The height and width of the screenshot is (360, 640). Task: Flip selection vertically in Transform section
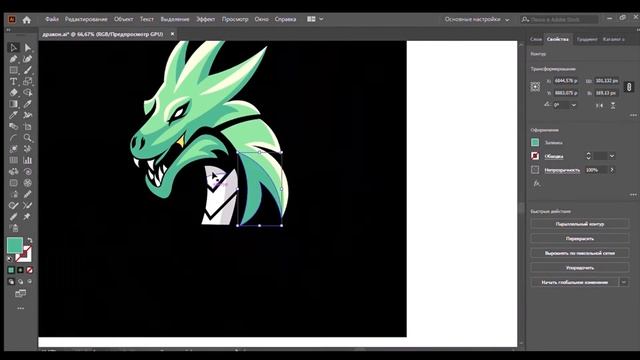tap(613, 106)
